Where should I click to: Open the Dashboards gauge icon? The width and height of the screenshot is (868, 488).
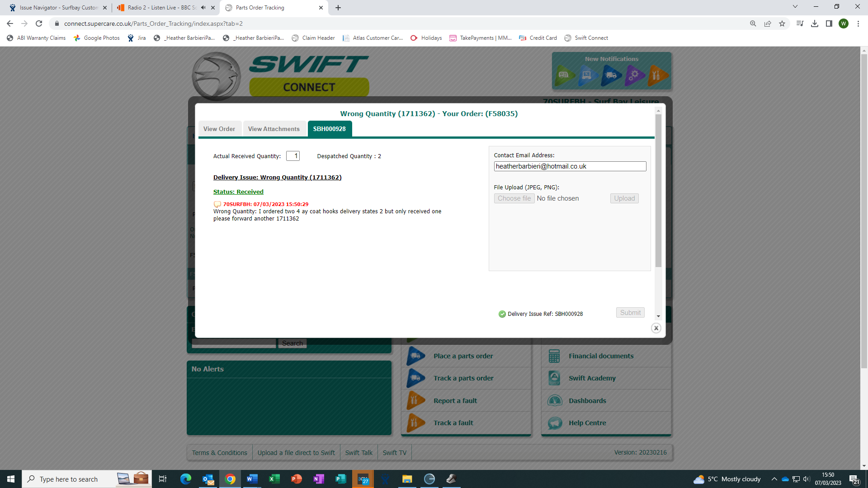pyautogui.click(x=554, y=400)
